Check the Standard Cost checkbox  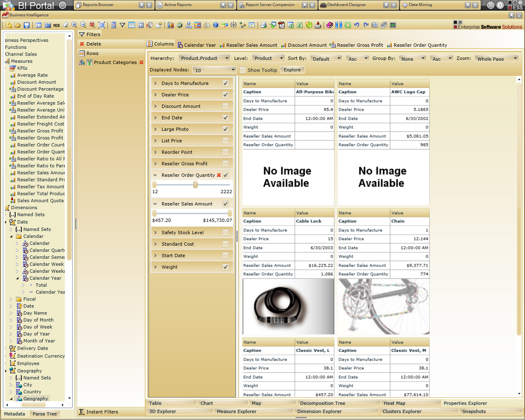click(226, 244)
